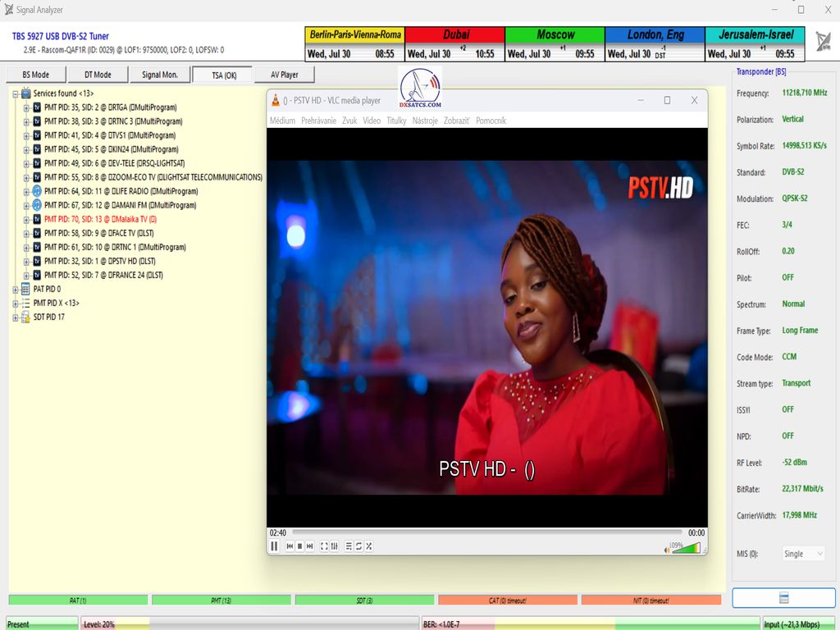Click the LIFE RADIO music note icon
Image resolution: width=840 pixels, height=630 pixels.
36,191
